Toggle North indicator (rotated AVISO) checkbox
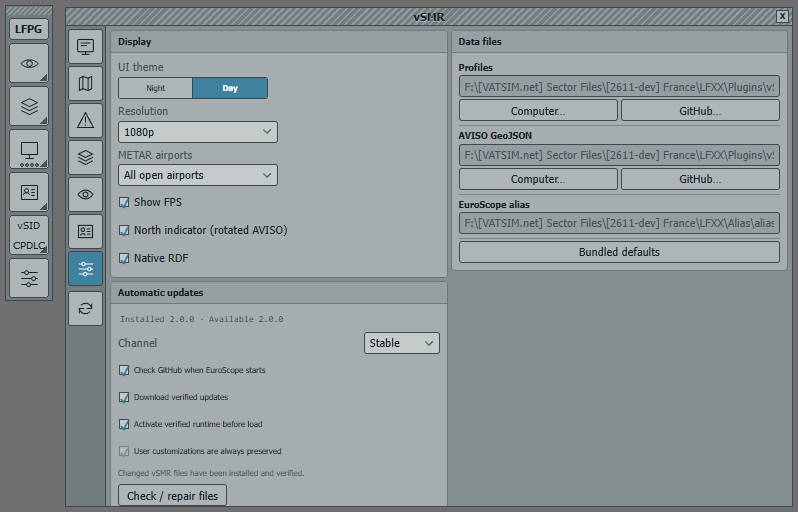The width and height of the screenshot is (798, 512). point(124,231)
